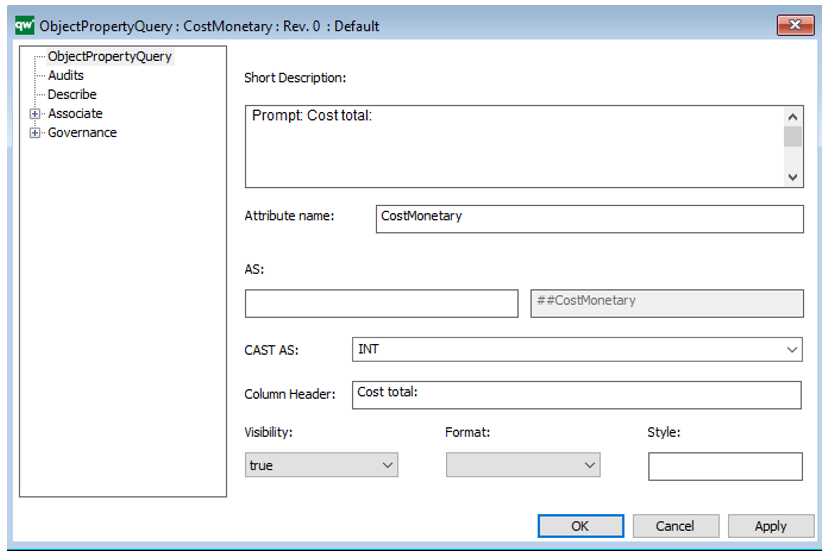This screenshot has width=829, height=558.
Task: Click the Attribute name field
Action: (x=589, y=218)
